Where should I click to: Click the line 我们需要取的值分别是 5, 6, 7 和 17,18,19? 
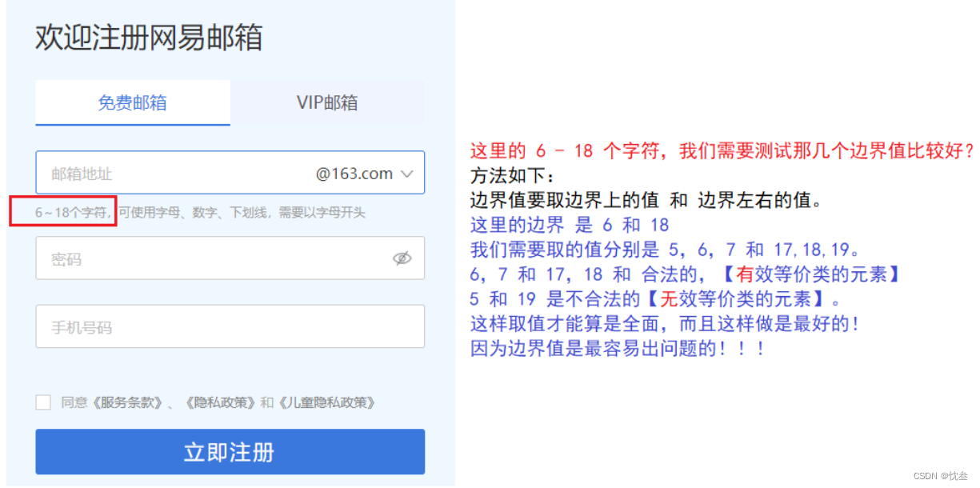pos(666,250)
